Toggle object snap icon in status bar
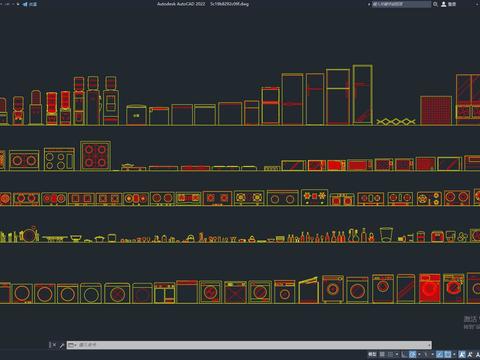The width and height of the screenshot is (480, 360). 448,354
